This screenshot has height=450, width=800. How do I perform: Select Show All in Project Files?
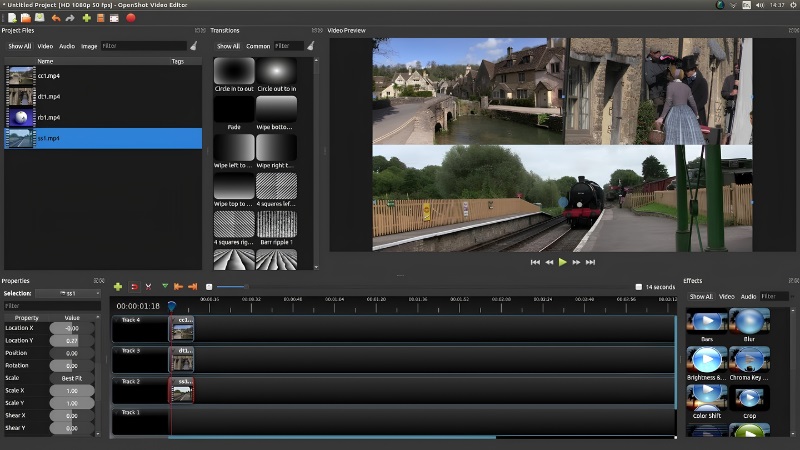[x=19, y=46]
